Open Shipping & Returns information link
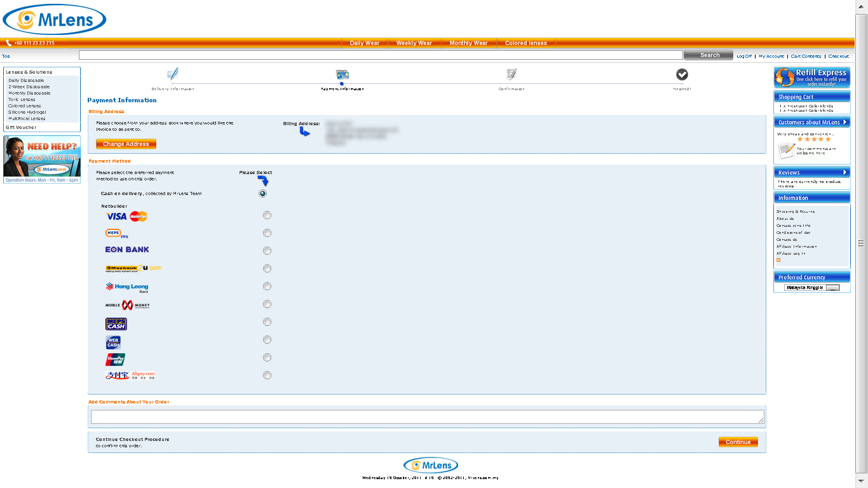The image size is (868, 488). point(796,212)
